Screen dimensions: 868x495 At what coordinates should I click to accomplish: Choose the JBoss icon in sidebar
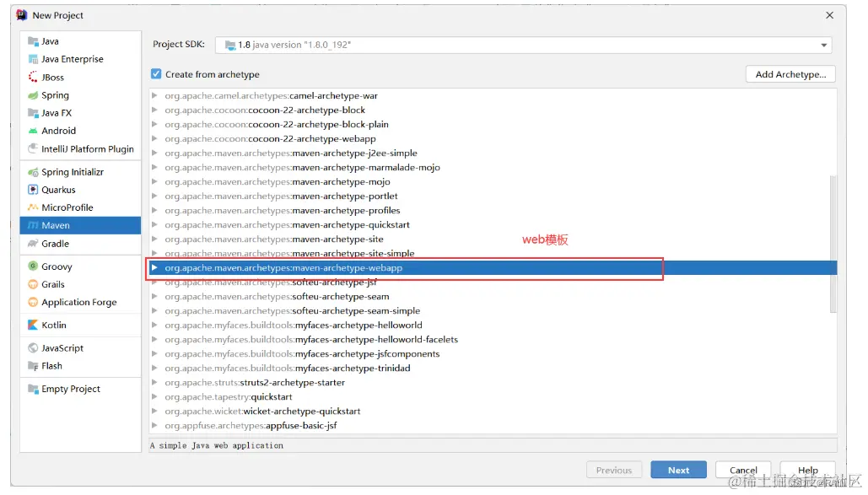(x=33, y=78)
